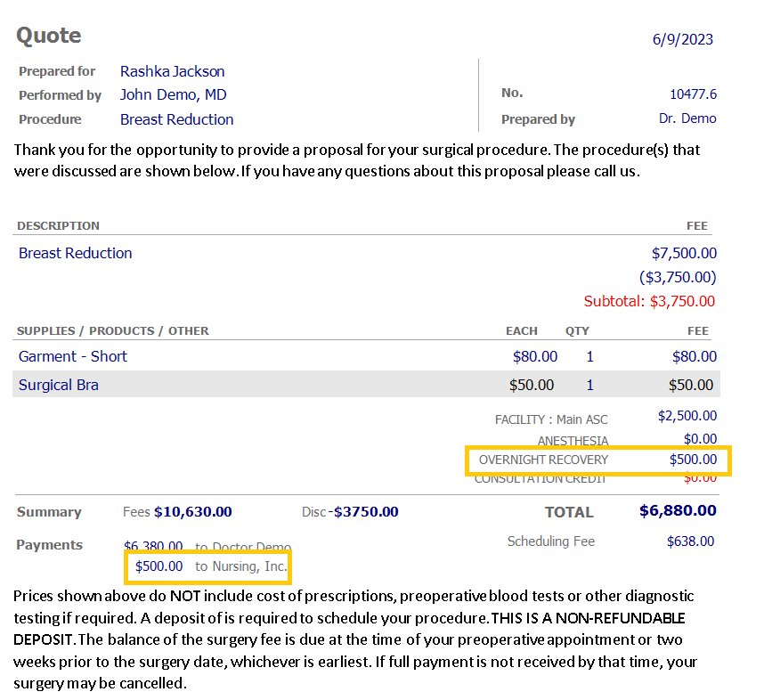Select the highlighted Surgical Bra row
Image resolution: width=764 pixels, height=700 pixels.
[366, 384]
